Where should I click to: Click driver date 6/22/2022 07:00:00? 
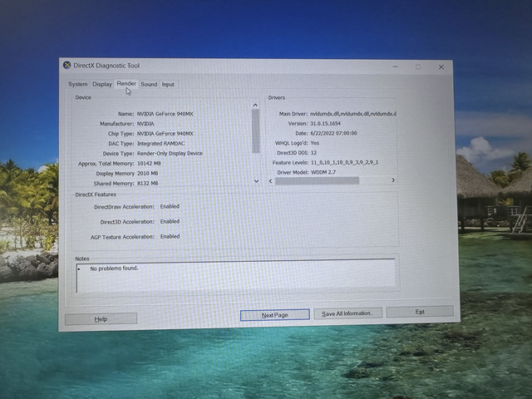point(333,133)
